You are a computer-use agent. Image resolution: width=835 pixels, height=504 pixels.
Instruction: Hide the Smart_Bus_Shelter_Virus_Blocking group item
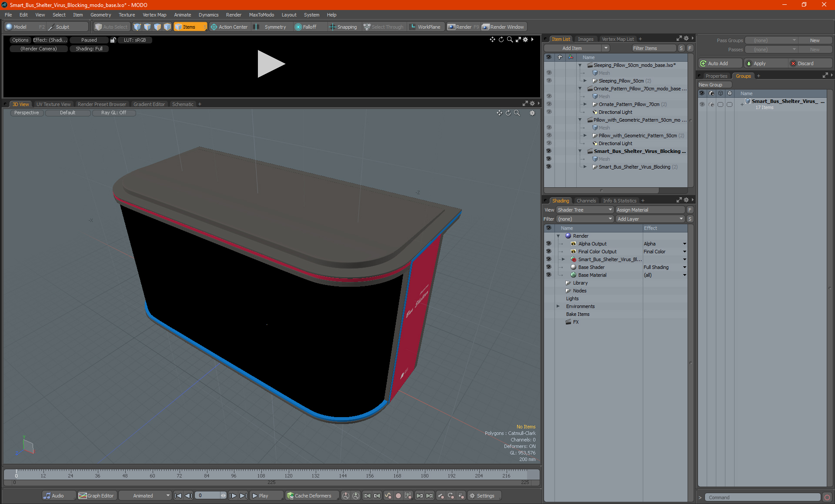549,167
